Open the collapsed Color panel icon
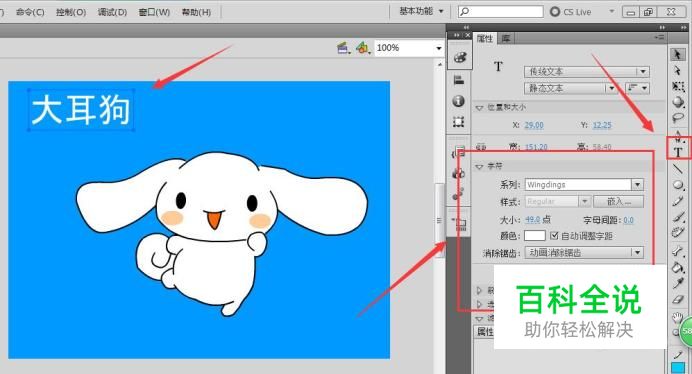 (459, 57)
